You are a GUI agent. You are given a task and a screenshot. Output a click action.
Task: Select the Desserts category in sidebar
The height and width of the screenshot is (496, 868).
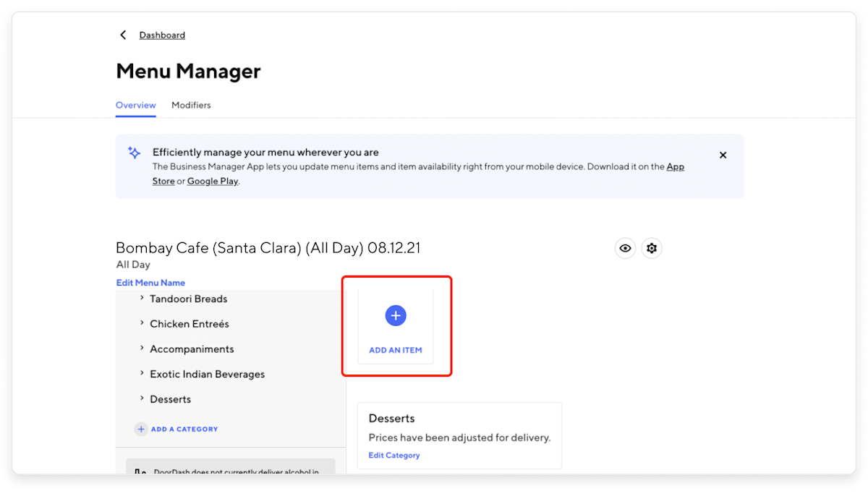170,399
